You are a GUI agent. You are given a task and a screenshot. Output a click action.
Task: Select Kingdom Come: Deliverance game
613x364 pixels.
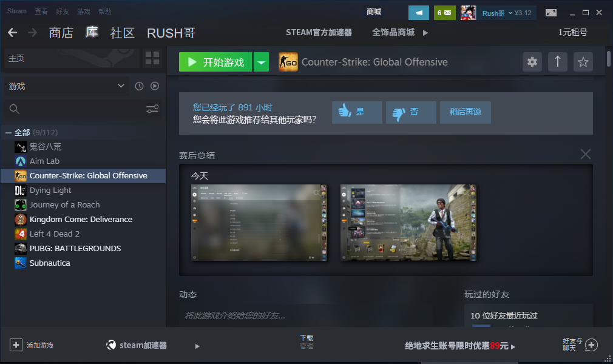coord(83,220)
